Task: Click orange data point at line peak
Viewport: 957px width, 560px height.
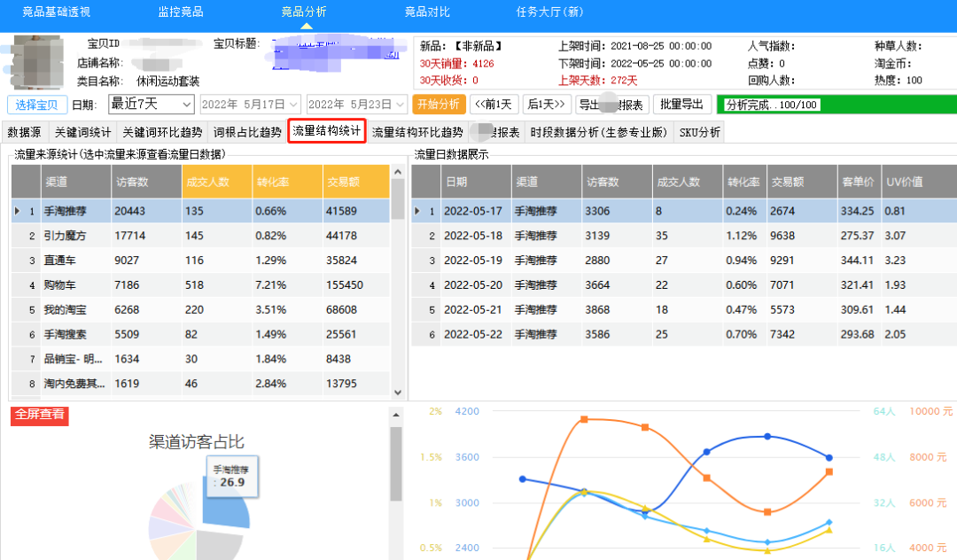Action: [583, 419]
